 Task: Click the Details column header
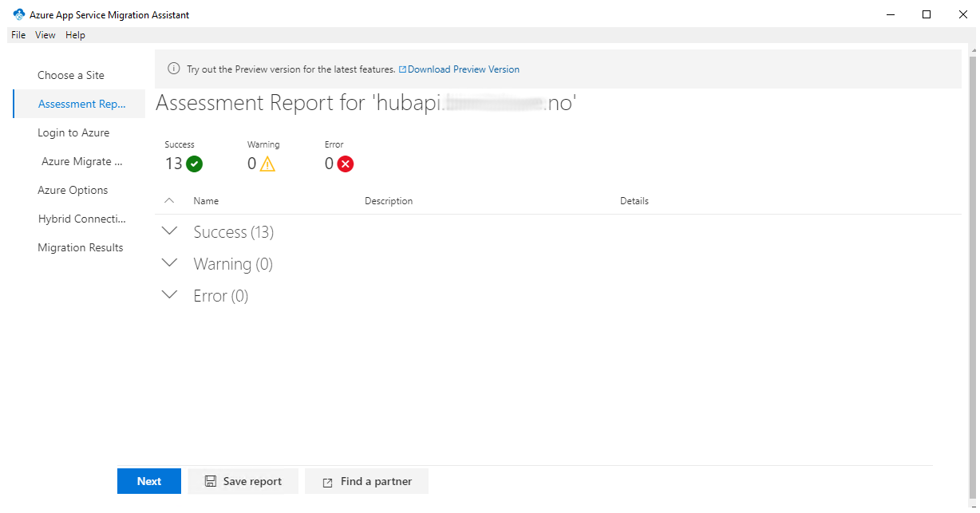click(x=634, y=201)
